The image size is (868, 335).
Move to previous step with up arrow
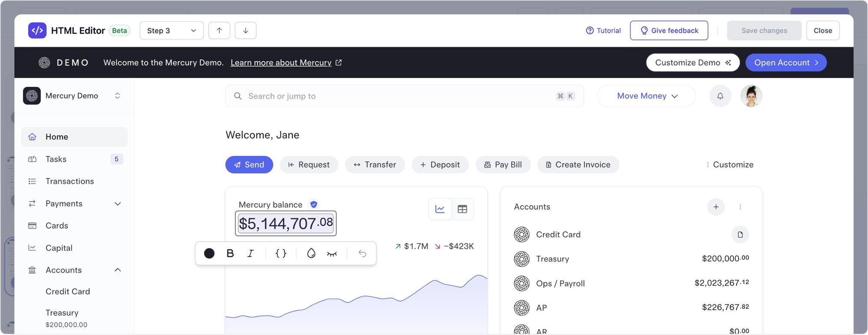pos(219,30)
